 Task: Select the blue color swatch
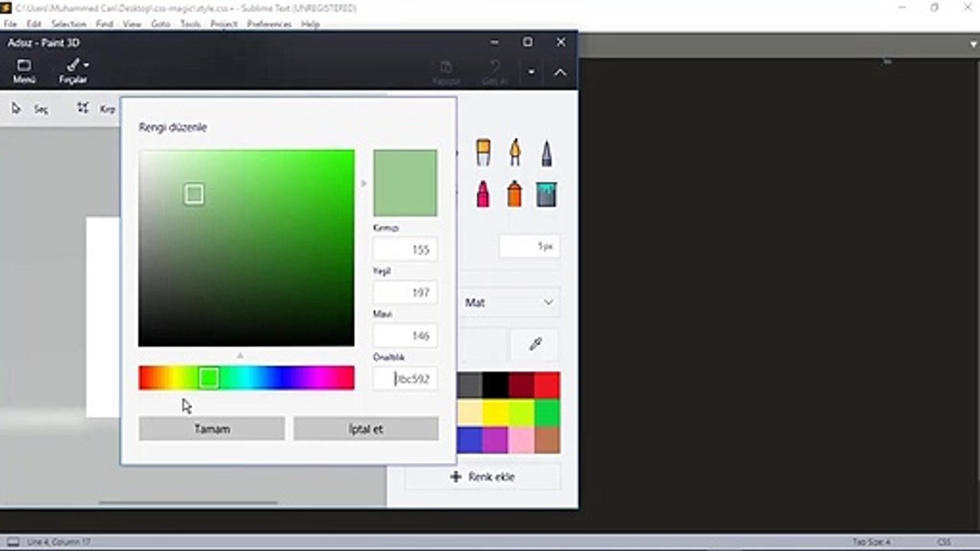[470, 440]
